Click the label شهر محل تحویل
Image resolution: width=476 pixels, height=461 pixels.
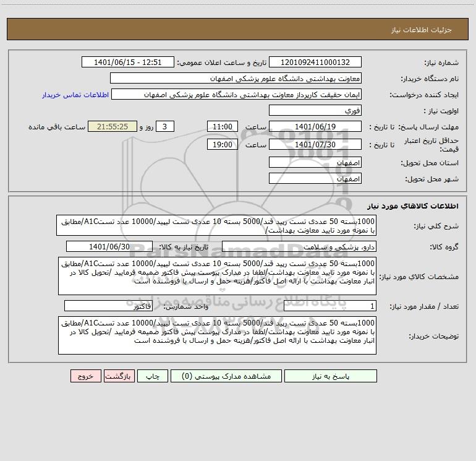coord(432,179)
